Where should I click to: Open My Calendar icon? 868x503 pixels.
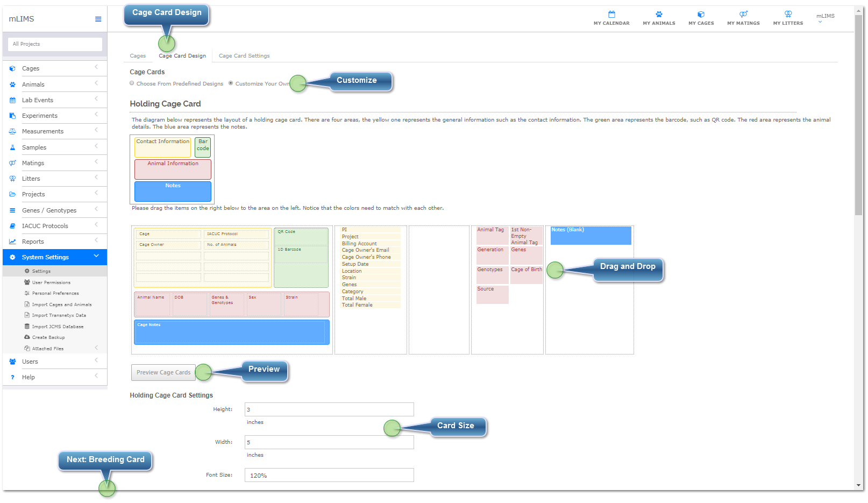coord(611,15)
